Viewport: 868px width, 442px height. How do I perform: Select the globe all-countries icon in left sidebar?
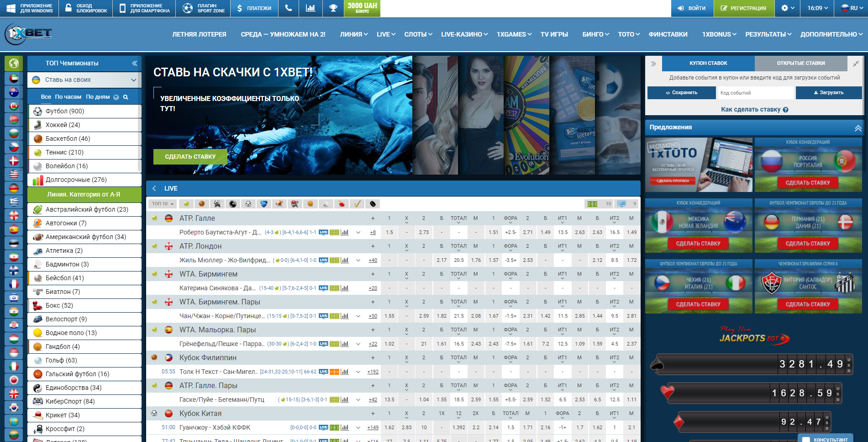(x=14, y=64)
